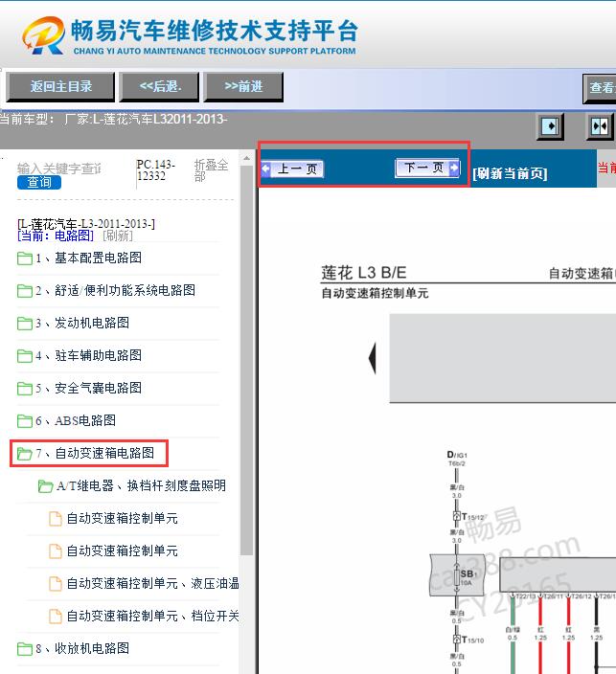Click open-folder icon of 7、自动变速箱电路图

pyautogui.click(x=25, y=454)
